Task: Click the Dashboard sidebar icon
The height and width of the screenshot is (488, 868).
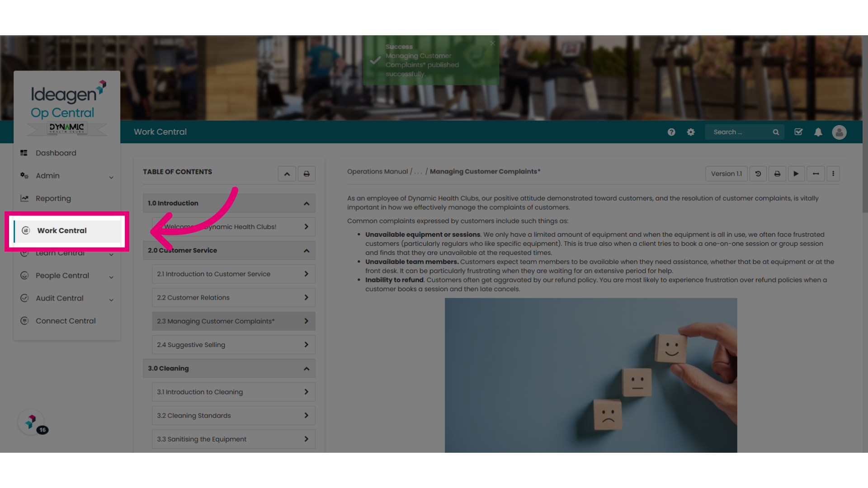Action: click(x=24, y=153)
